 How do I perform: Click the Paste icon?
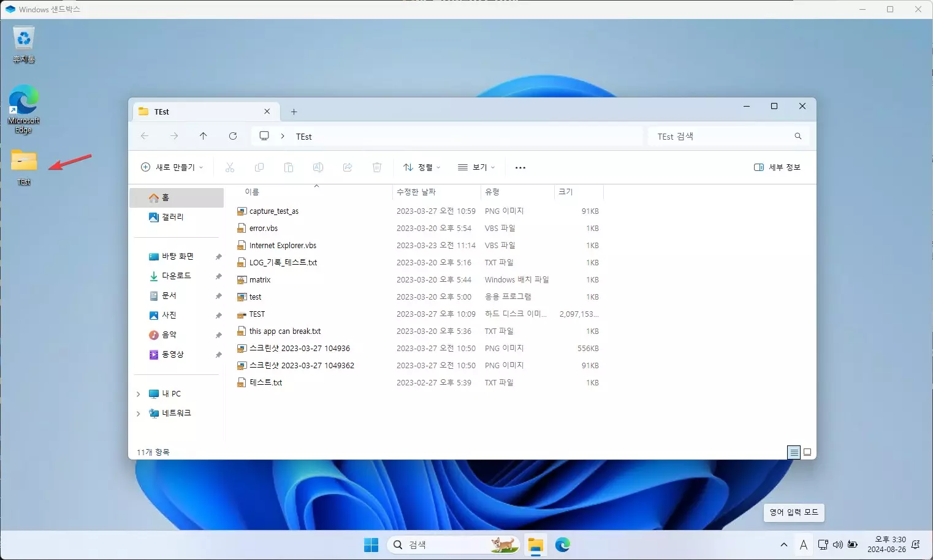point(289,167)
